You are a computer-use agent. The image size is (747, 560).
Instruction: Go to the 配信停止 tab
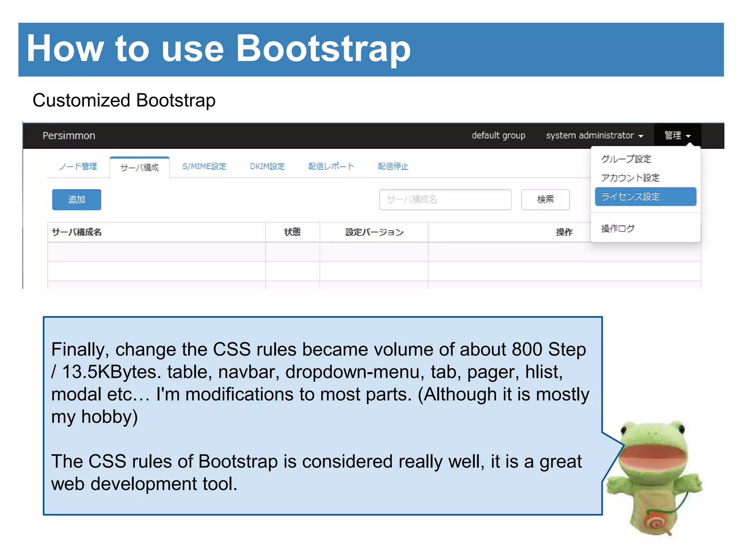[393, 167]
